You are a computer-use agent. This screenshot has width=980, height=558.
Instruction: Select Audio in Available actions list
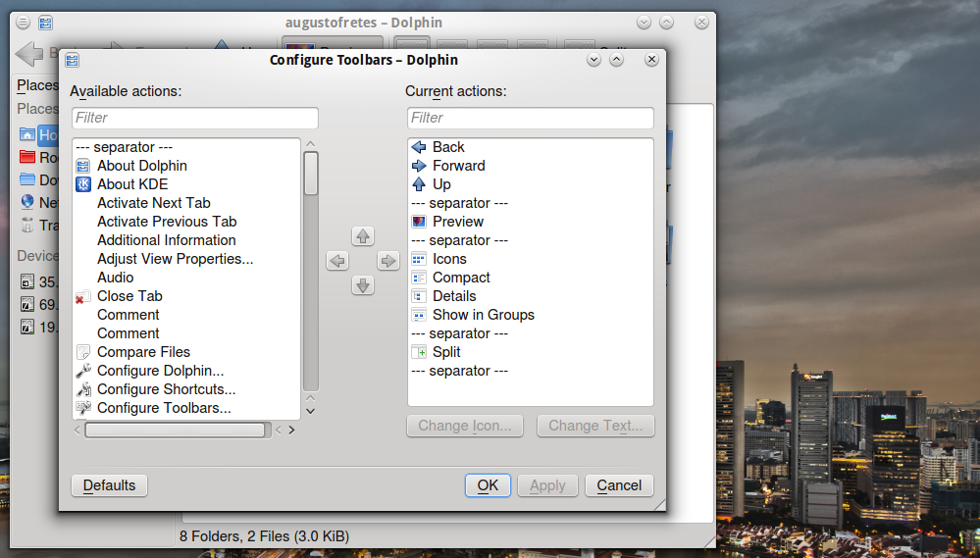coord(186,278)
